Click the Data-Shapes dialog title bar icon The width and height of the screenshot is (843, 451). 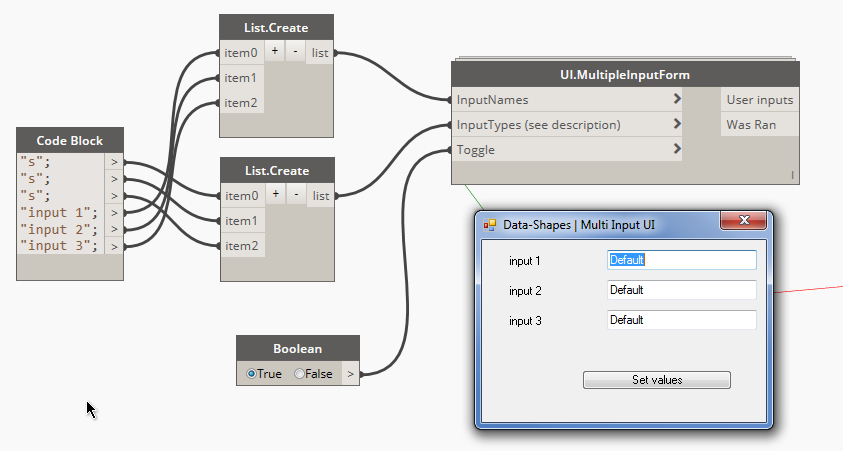tap(490, 225)
